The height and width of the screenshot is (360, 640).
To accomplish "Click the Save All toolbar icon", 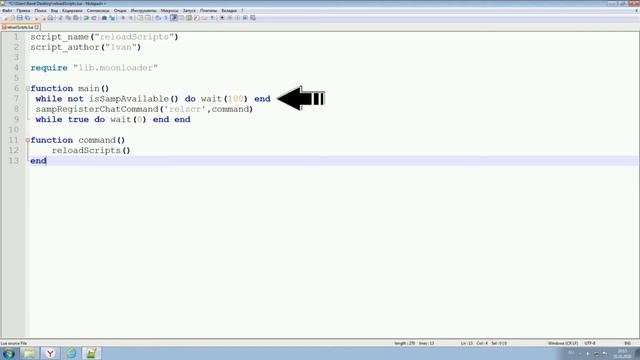I will pyautogui.click(x=27, y=18).
